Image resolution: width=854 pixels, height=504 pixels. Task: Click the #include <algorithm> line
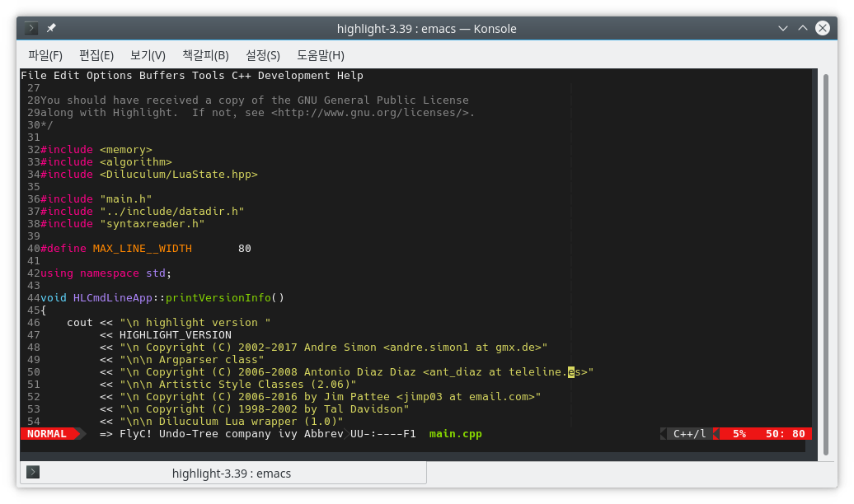click(x=106, y=162)
